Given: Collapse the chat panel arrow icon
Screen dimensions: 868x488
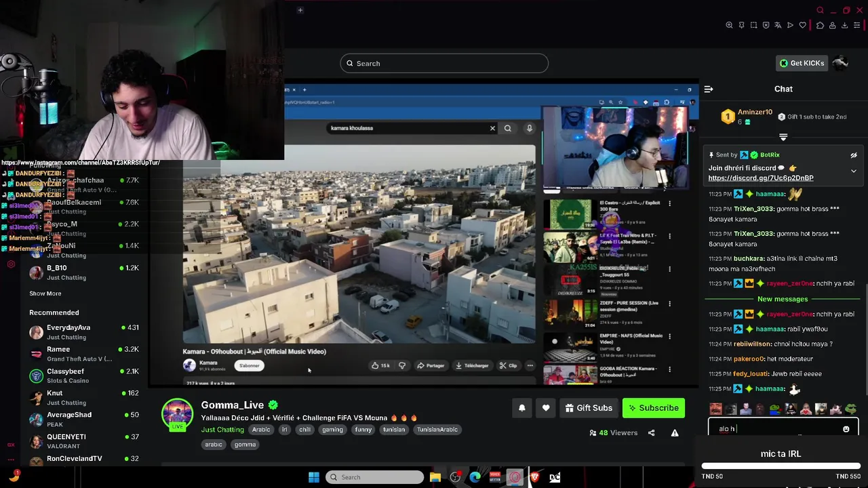Looking at the screenshot, I should coord(709,89).
